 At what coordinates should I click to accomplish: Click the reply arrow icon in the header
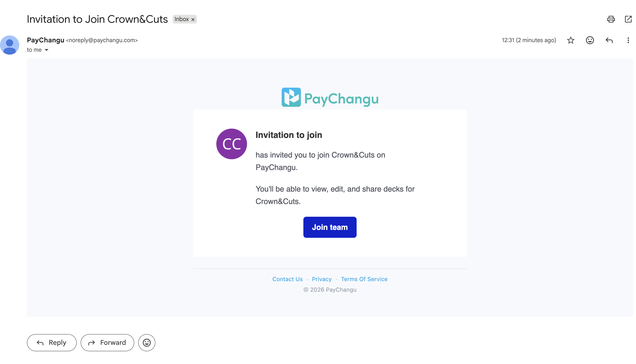click(x=609, y=40)
